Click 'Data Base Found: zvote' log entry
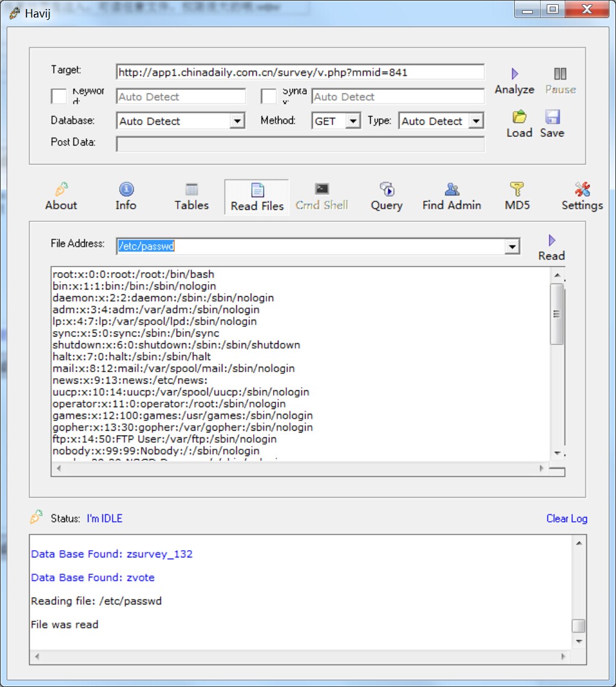616x687 pixels. (x=93, y=577)
